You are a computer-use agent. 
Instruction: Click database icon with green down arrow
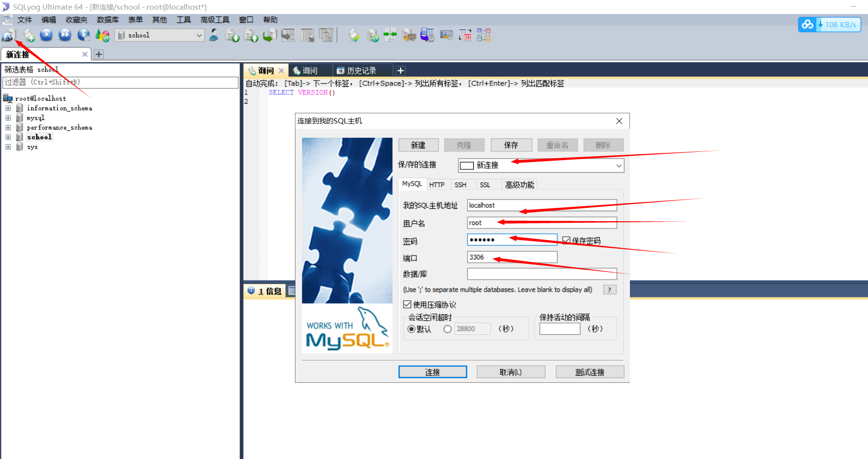(x=232, y=35)
